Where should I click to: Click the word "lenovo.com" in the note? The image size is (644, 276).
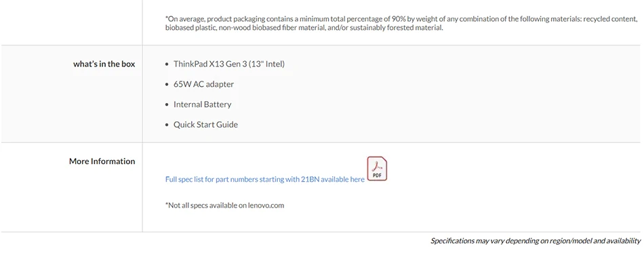266,205
